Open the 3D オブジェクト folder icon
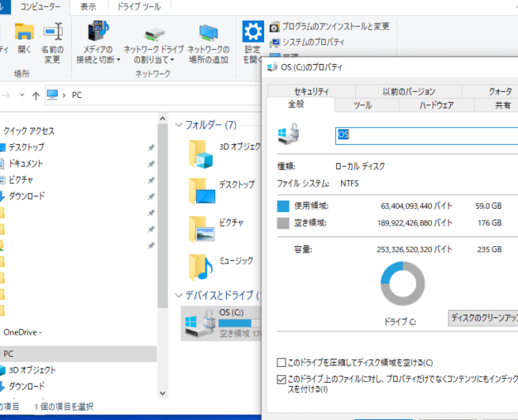The image size is (518, 420). point(202,154)
